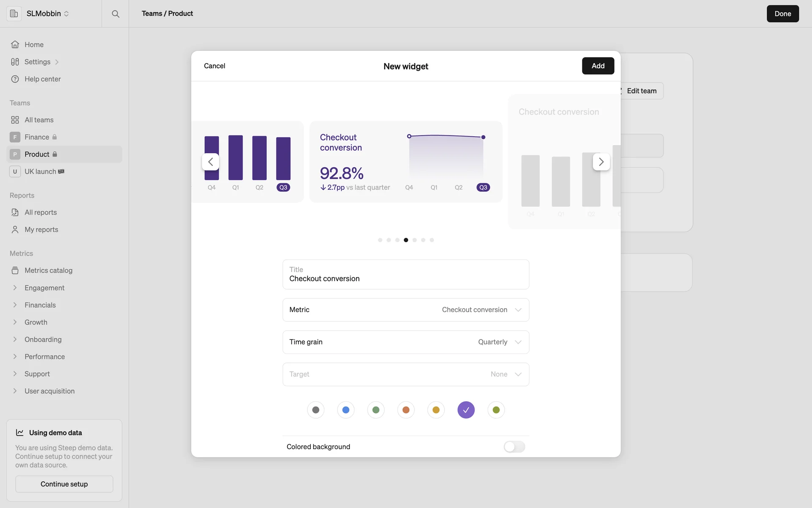
Task: Open All teams in sidebar
Action: pyautogui.click(x=39, y=120)
